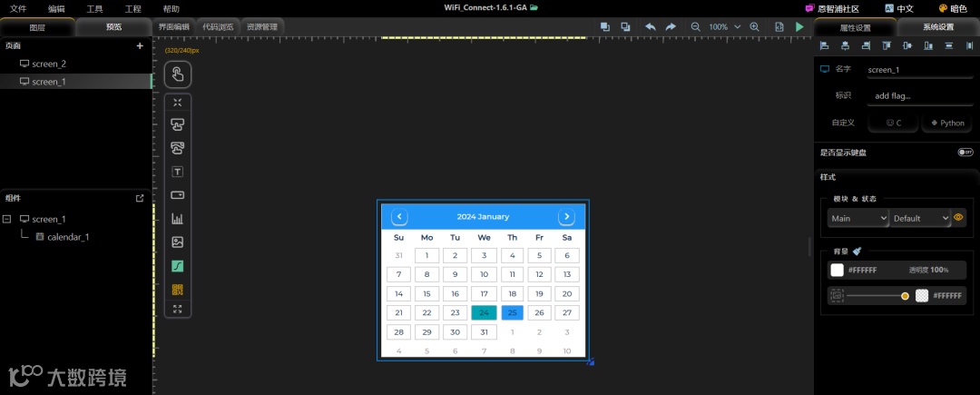Screen dimensions: 980x395
Task: Select the green curve widget icon
Action: coord(178,266)
